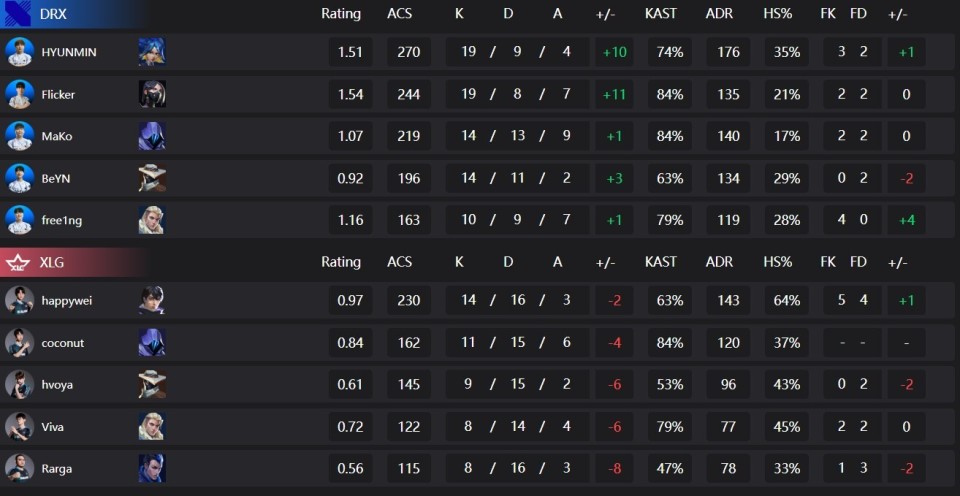The image size is (960, 496).
Task: Open HYUNMIN's agent icon
Action: point(152,52)
